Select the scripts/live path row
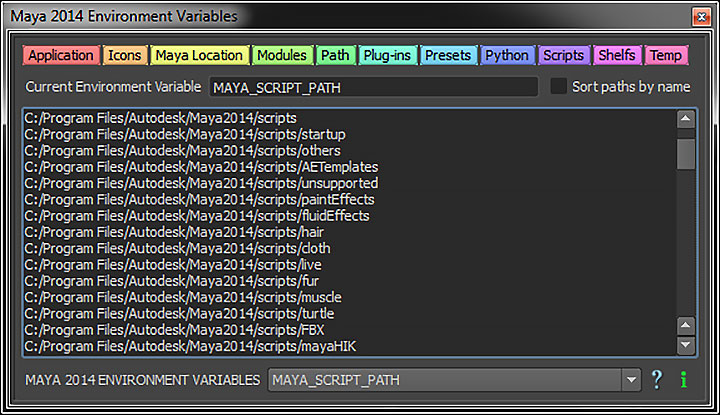 coord(349,265)
